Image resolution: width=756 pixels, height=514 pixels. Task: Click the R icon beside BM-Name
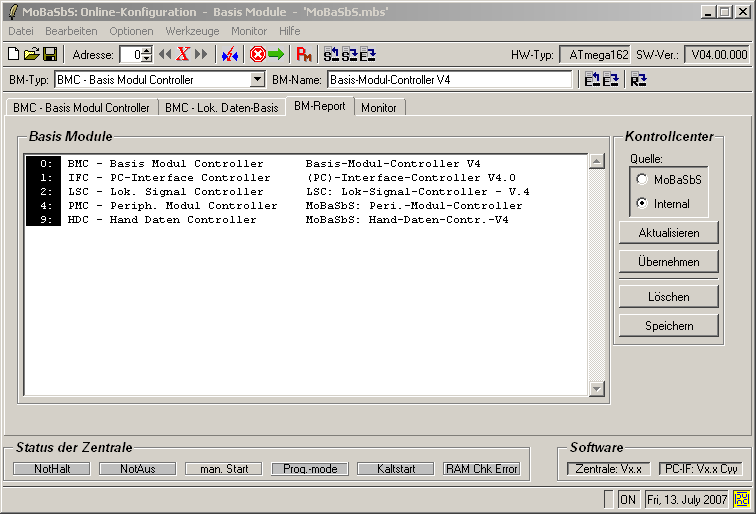tap(638, 80)
